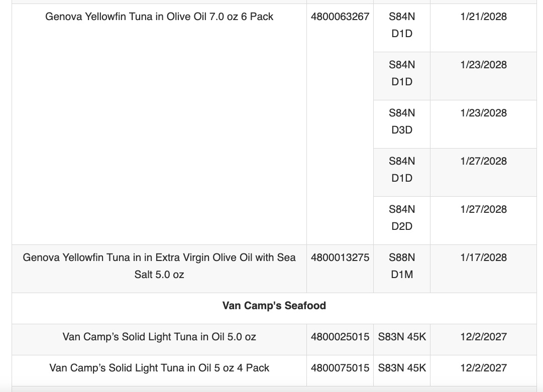Click the second 1/23/2028 date beside S84N D3D
Screen dimensions: 543x392
click(483, 113)
